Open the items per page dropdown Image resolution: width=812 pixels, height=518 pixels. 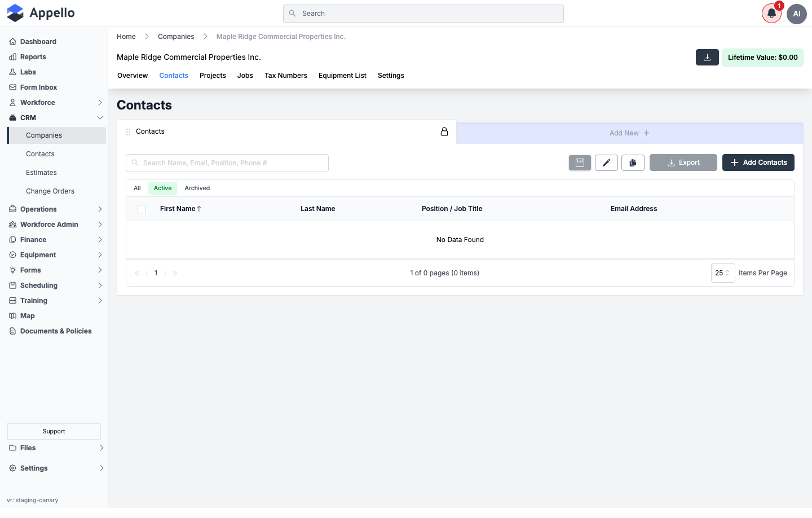pyautogui.click(x=723, y=273)
